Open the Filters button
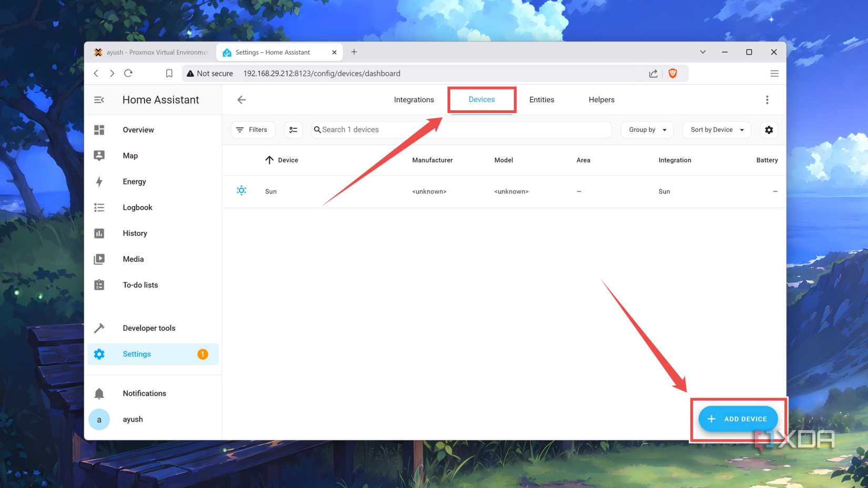The height and width of the screenshot is (488, 868). click(253, 130)
